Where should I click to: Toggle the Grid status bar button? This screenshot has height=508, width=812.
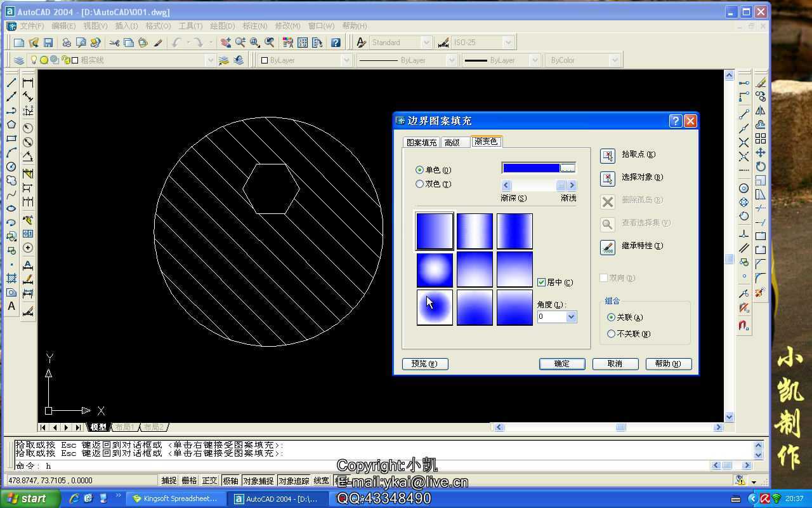[189, 481]
